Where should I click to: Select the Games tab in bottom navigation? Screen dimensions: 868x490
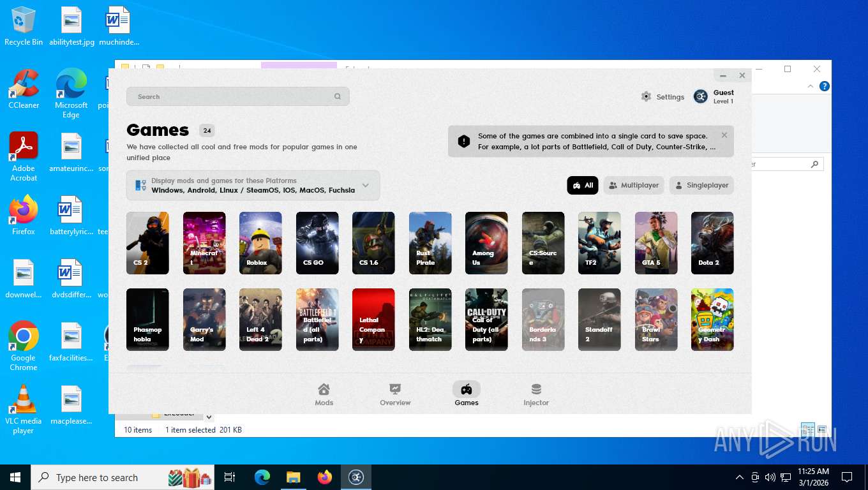coord(467,394)
